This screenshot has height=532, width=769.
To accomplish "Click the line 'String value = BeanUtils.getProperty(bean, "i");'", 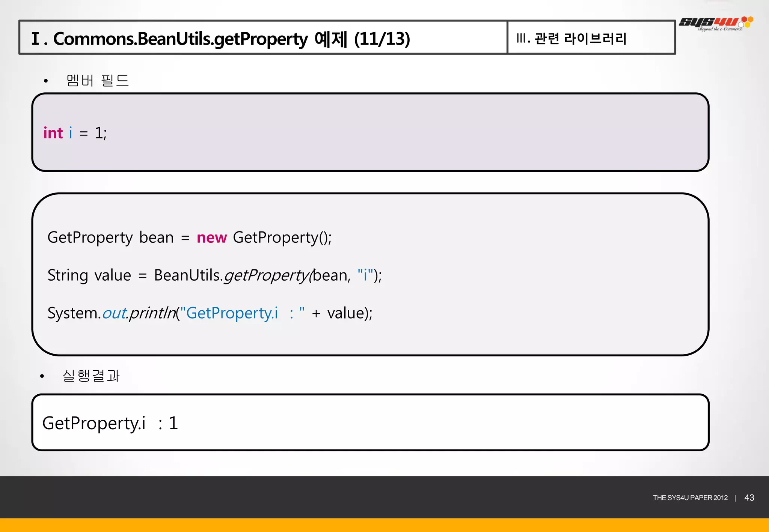I will pos(214,275).
